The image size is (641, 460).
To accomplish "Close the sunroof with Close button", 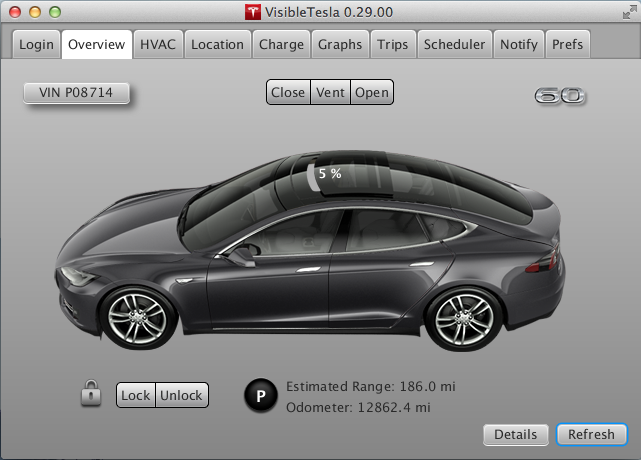I will (x=288, y=92).
